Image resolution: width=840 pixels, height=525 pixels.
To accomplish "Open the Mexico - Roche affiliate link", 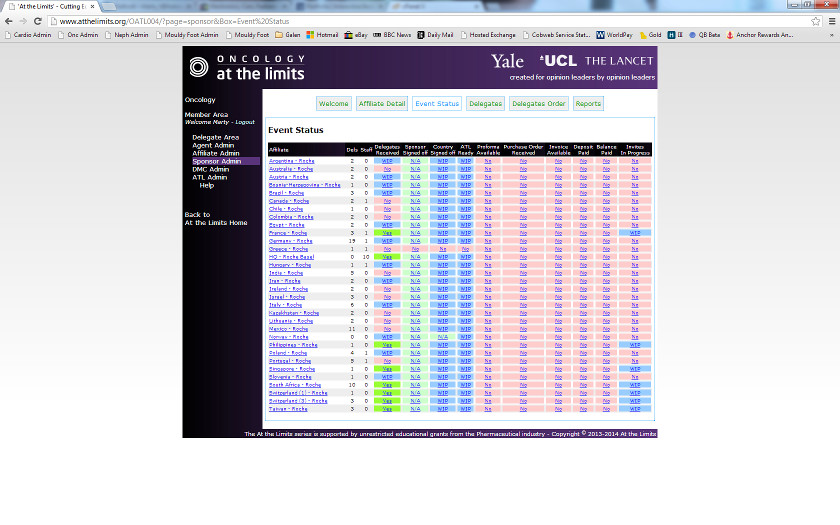I will pos(288,329).
